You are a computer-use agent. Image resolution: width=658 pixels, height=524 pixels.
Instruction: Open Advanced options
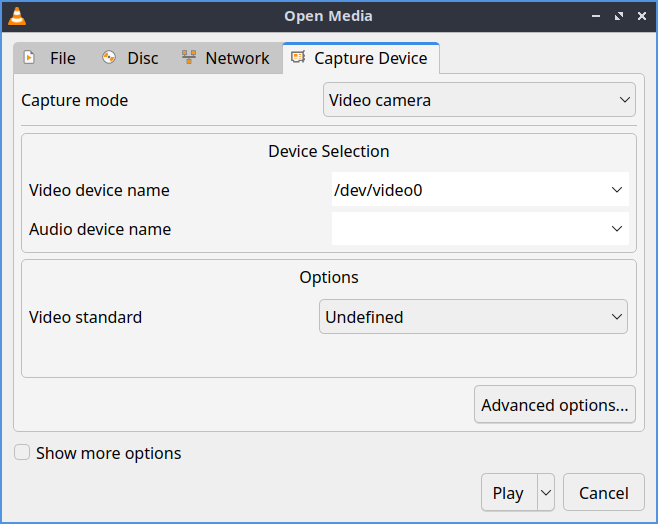(x=554, y=405)
